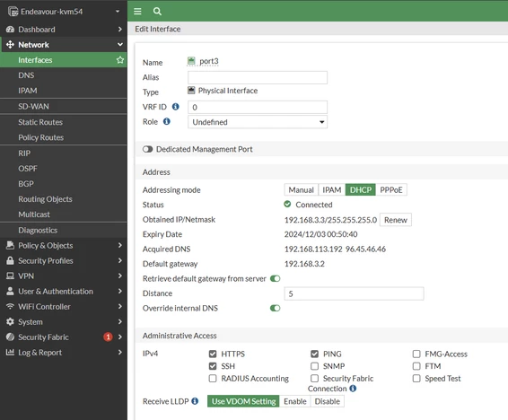Click the WiFi Controller signal icon
This screenshot has width=508, height=420.
(10, 306)
